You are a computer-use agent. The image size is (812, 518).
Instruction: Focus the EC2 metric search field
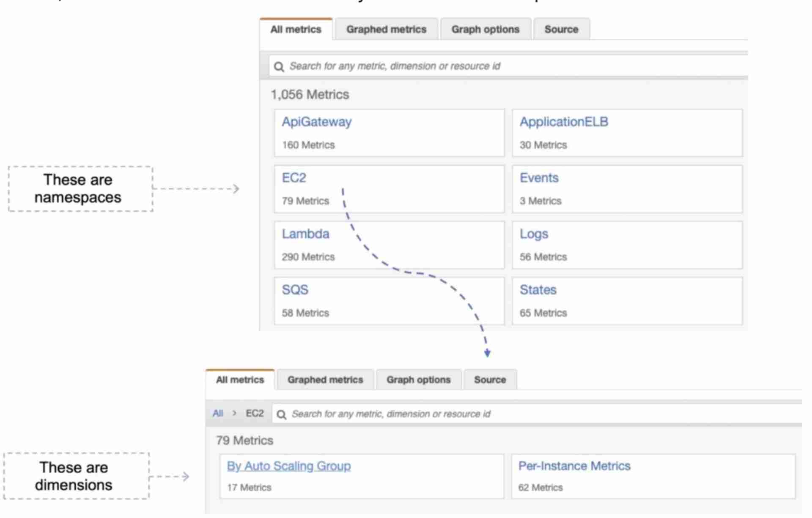pyautogui.click(x=537, y=414)
